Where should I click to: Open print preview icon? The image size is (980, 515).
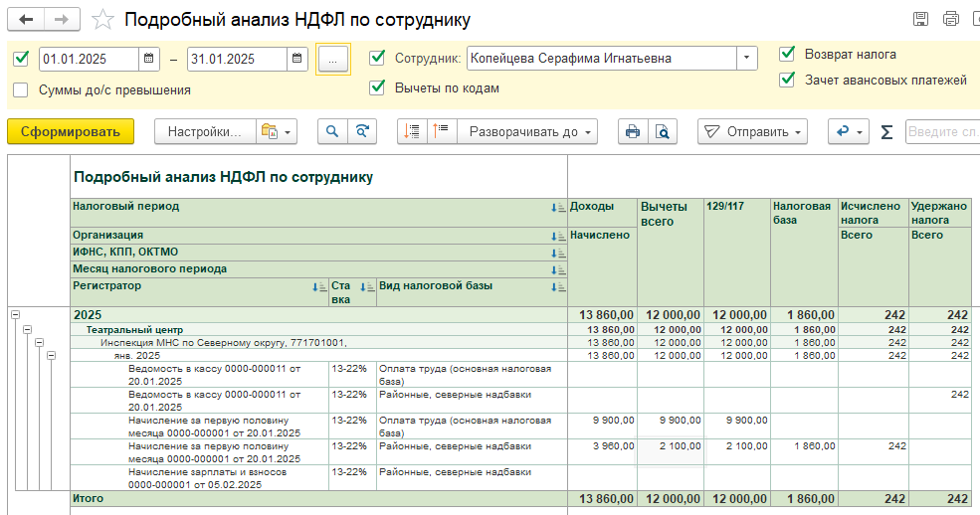pyautogui.click(x=662, y=131)
